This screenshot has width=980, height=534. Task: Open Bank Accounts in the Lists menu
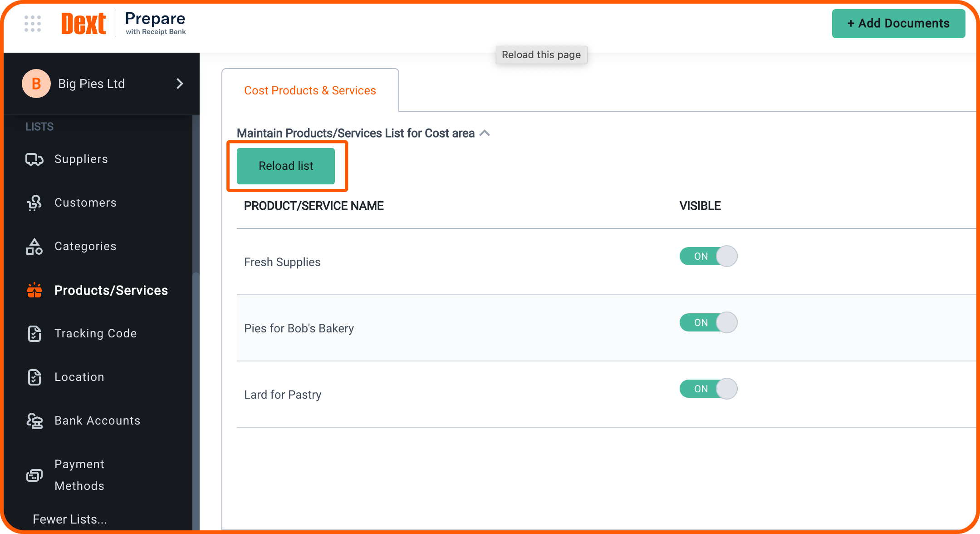(x=98, y=421)
